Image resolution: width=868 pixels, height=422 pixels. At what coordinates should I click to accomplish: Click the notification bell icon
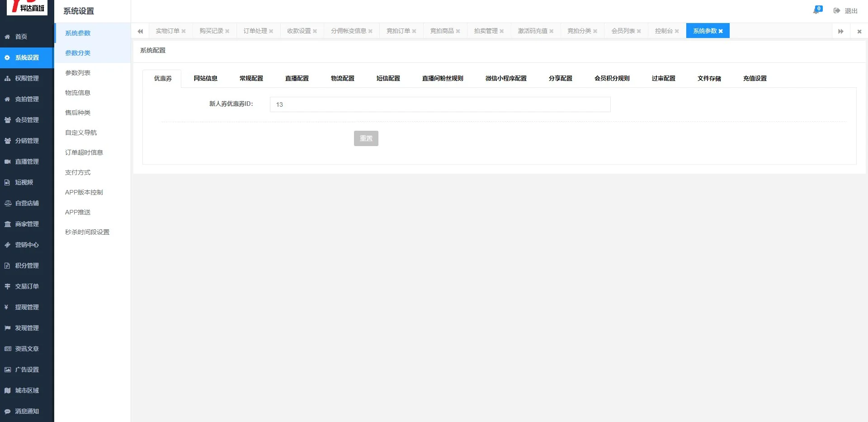click(x=816, y=10)
